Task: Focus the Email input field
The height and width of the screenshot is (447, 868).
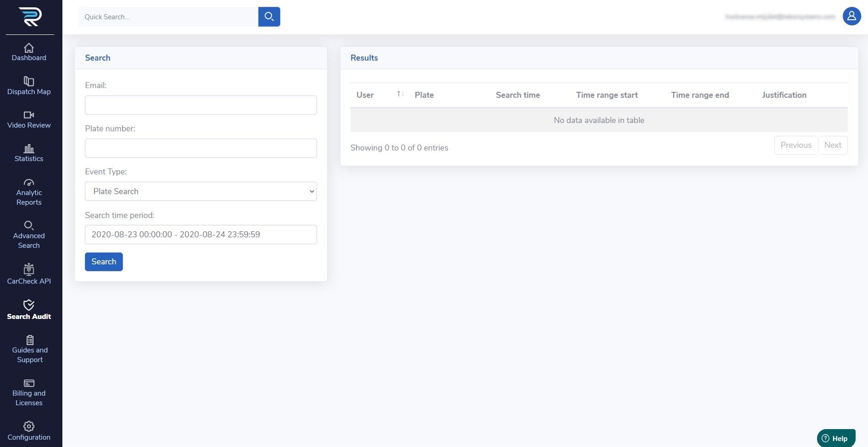Action: pyautogui.click(x=200, y=105)
